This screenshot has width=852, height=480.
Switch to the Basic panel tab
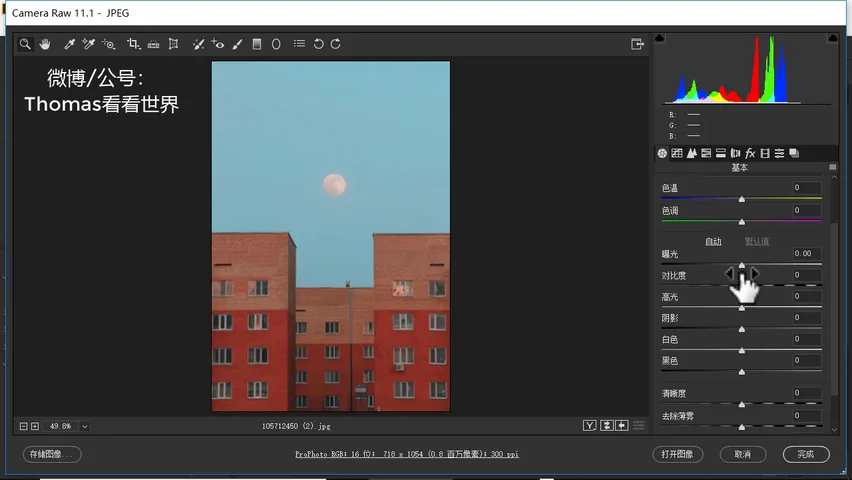662,153
